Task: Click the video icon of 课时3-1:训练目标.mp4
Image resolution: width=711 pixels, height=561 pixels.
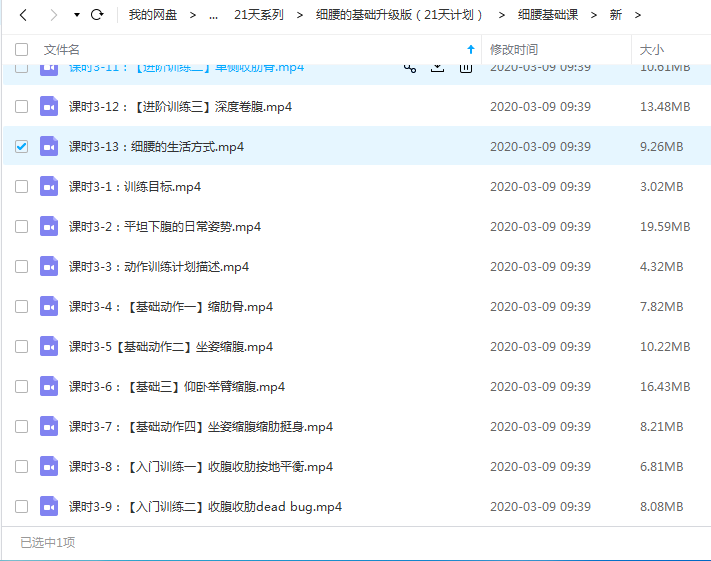Action: tap(49, 186)
